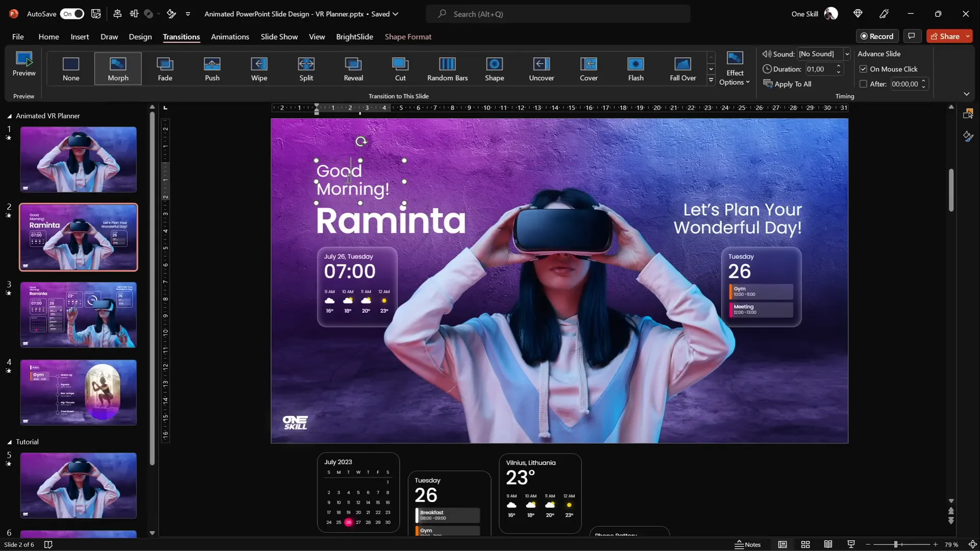
Task: Click Apply To All transitions
Action: tap(792, 84)
